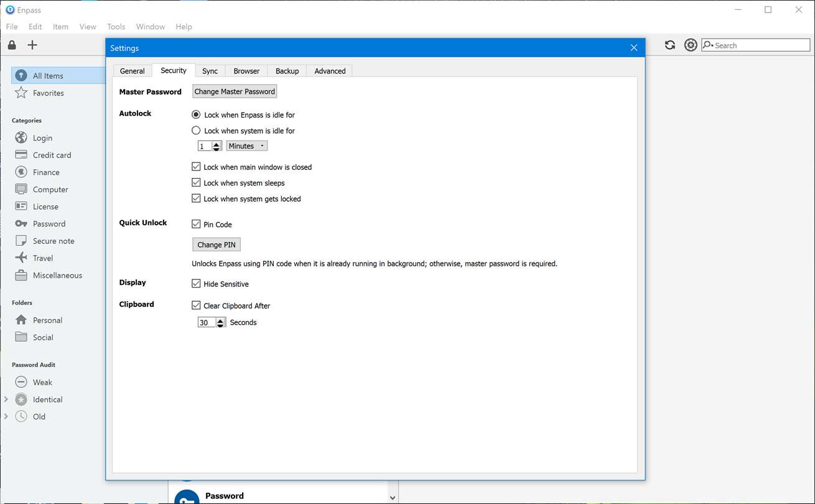
Task: Click autolock minutes value field
Action: pos(205,146)
